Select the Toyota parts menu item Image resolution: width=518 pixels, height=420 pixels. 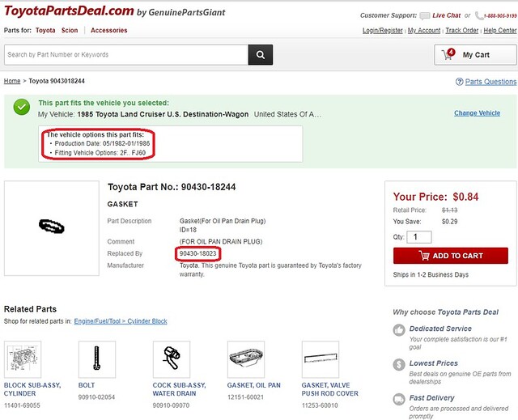[45, 31]
